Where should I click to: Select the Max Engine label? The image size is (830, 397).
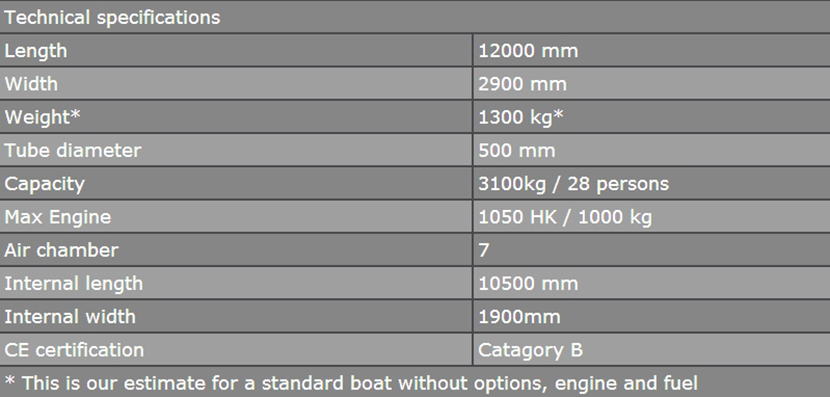pyautogui.click(x=58, y=217)
